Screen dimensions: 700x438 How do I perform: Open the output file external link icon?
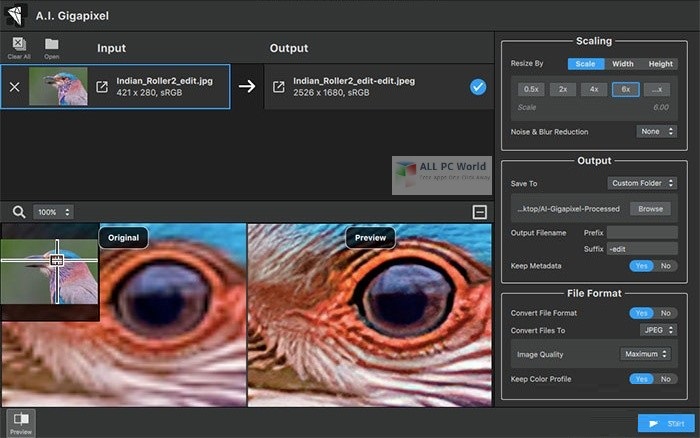(x=279, y=87)
